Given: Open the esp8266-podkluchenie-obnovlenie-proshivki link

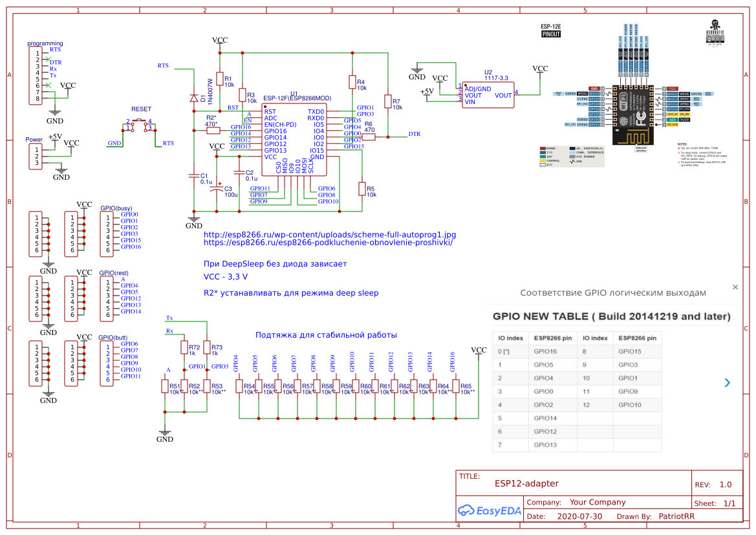Looking at the screenshot, I should pyautogui.click(x=328, y=243).
